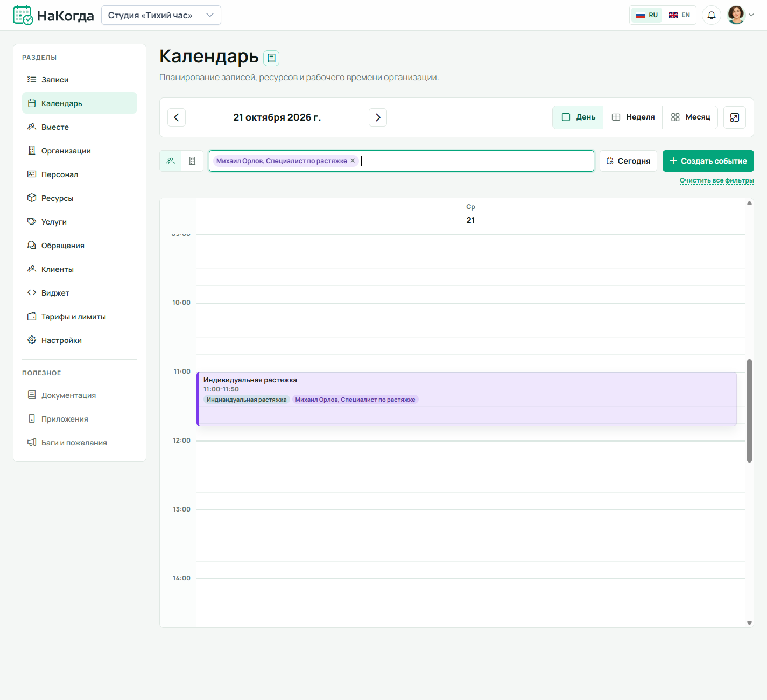Screen dimensions: 767x700
Task: Toggle staff filter mode icon
Action: click(171, 161)
